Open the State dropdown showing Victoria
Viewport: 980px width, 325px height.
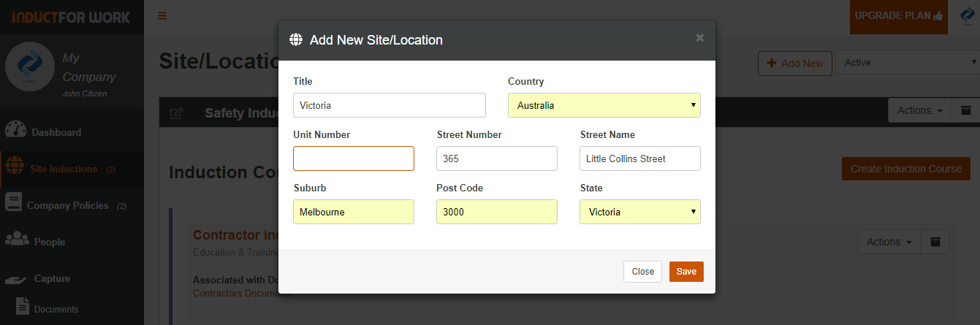tap(640, 212)
